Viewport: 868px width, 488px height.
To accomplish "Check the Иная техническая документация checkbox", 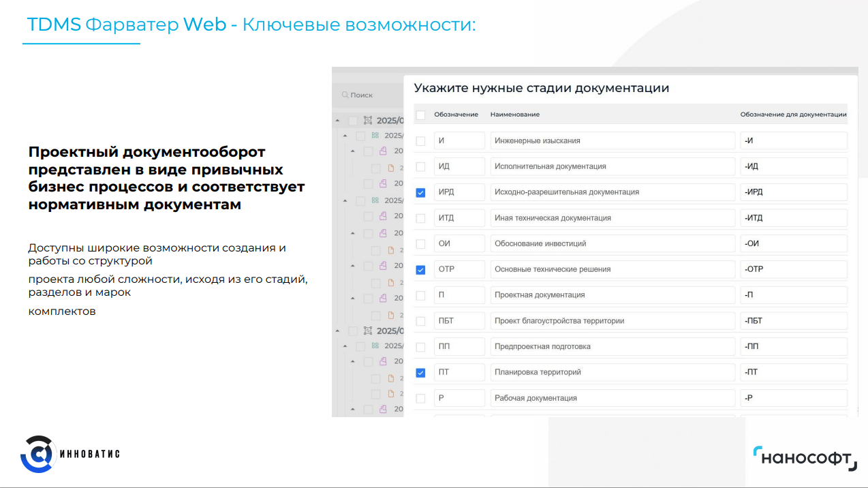I will (420, 219).
